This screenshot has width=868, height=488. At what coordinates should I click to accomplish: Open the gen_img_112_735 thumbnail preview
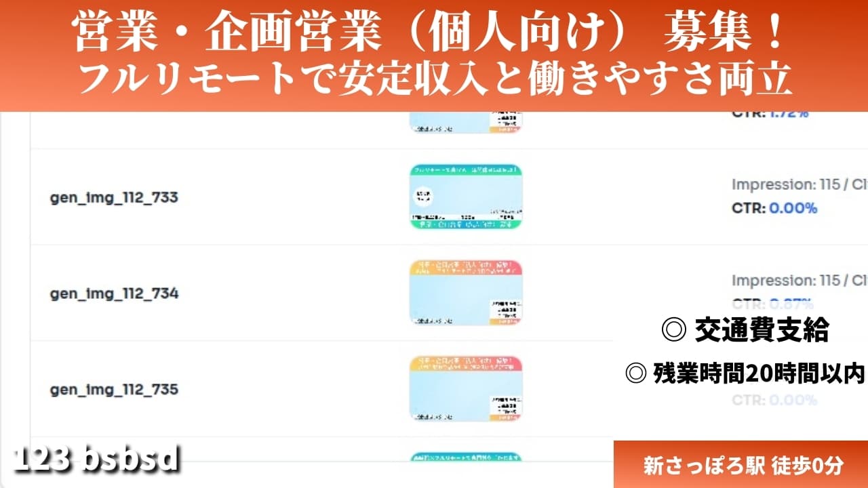pos(465,389)
